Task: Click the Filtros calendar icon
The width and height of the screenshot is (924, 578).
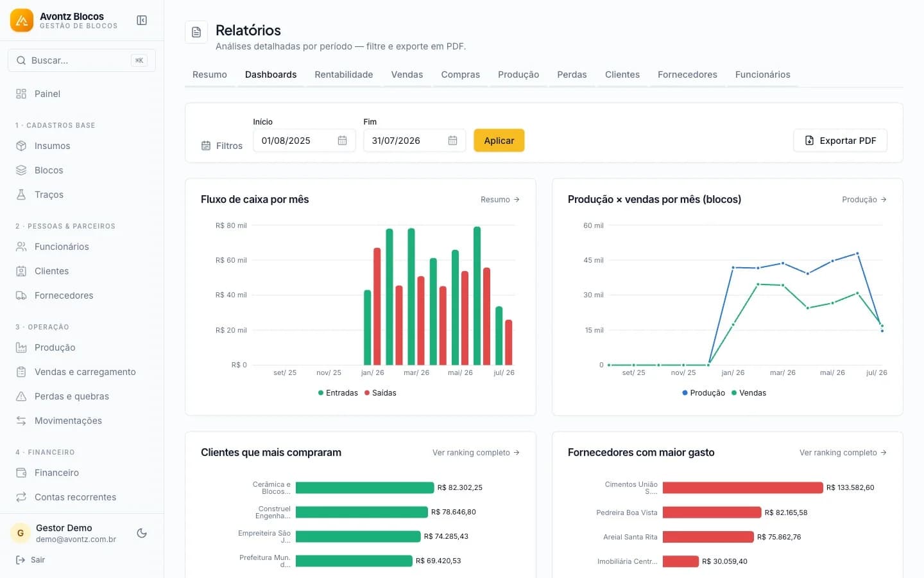Action: 206,146
